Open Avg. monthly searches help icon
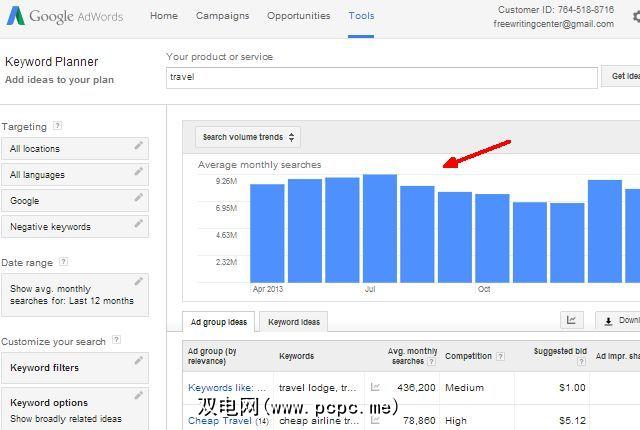 tap(431, 361)
